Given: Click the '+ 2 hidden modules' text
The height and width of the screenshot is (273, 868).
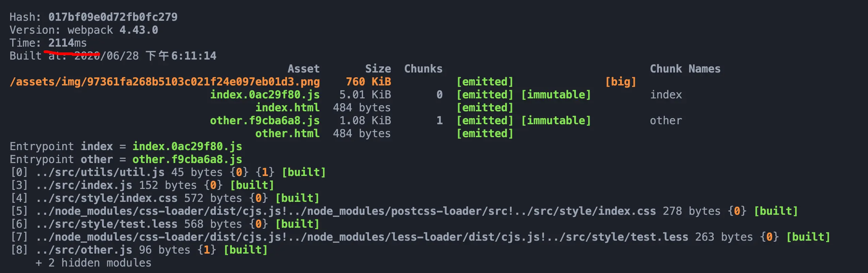Looking at the screenshot, I should coord(93,263).
